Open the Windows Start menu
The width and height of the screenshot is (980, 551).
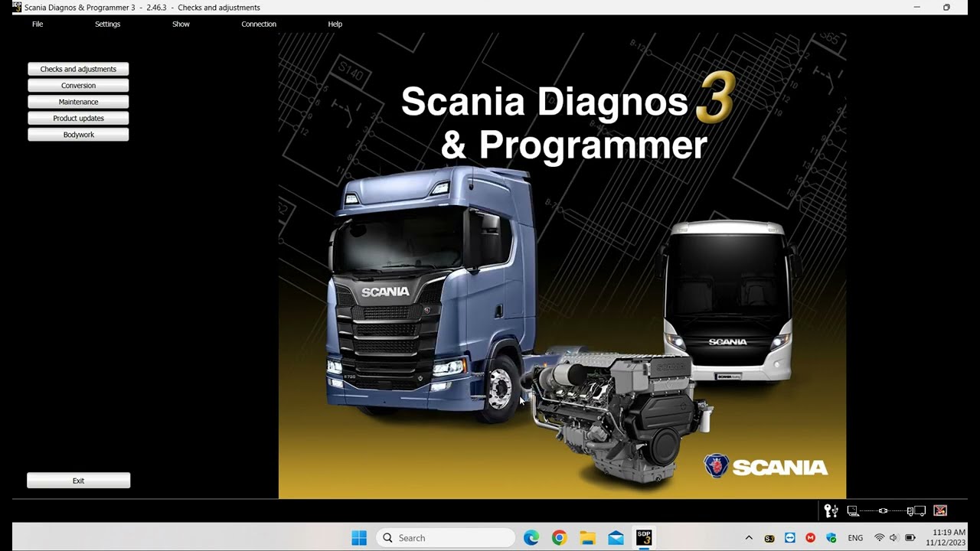click(359, 538)
